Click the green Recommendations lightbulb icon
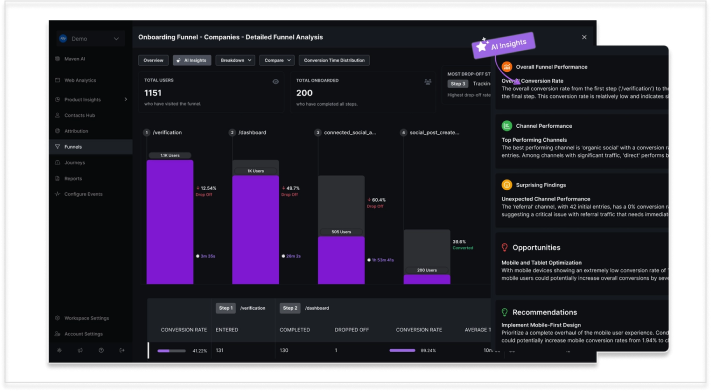 click(504, 312)
